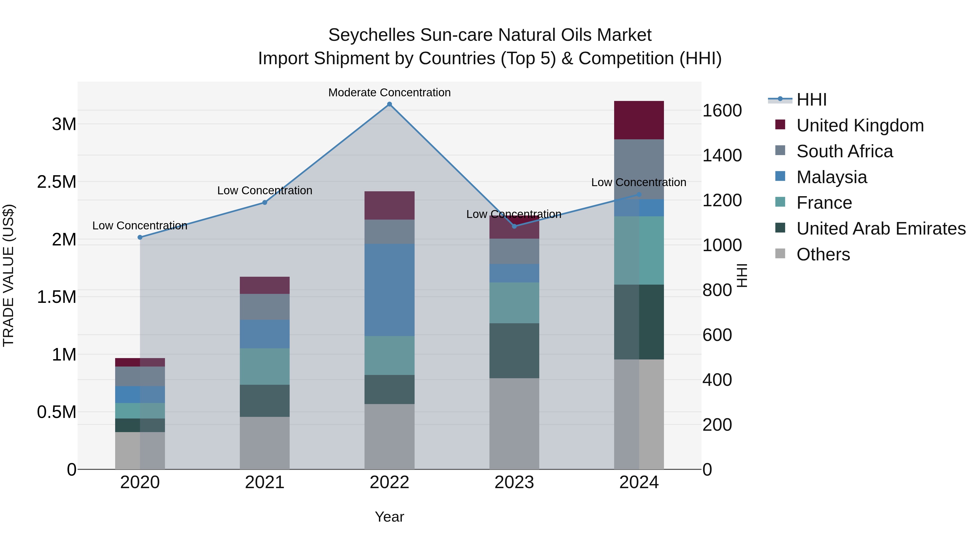Click the 800 tick on the HHI axis
The image size is (980, 551).
[x=717, y=290]
